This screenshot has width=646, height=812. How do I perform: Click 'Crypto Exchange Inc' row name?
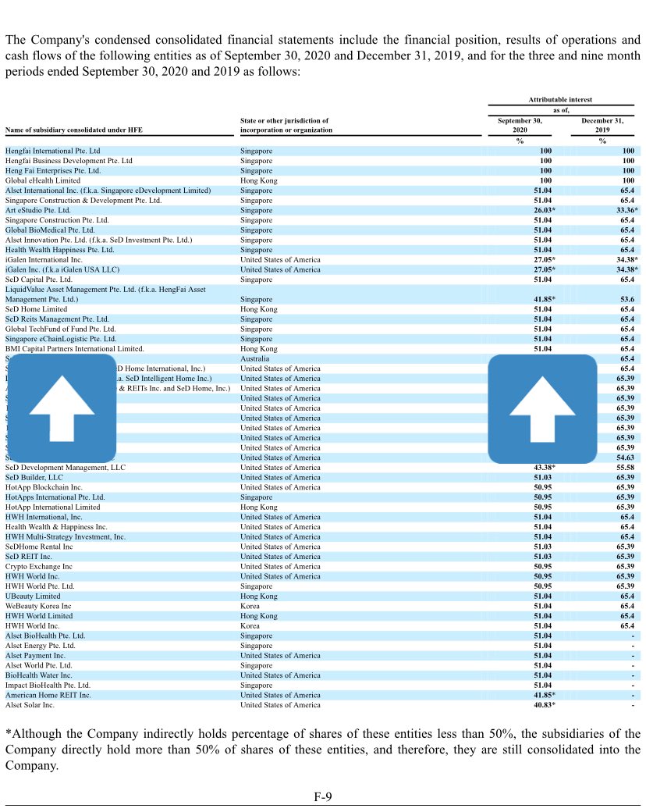point(39,566)
